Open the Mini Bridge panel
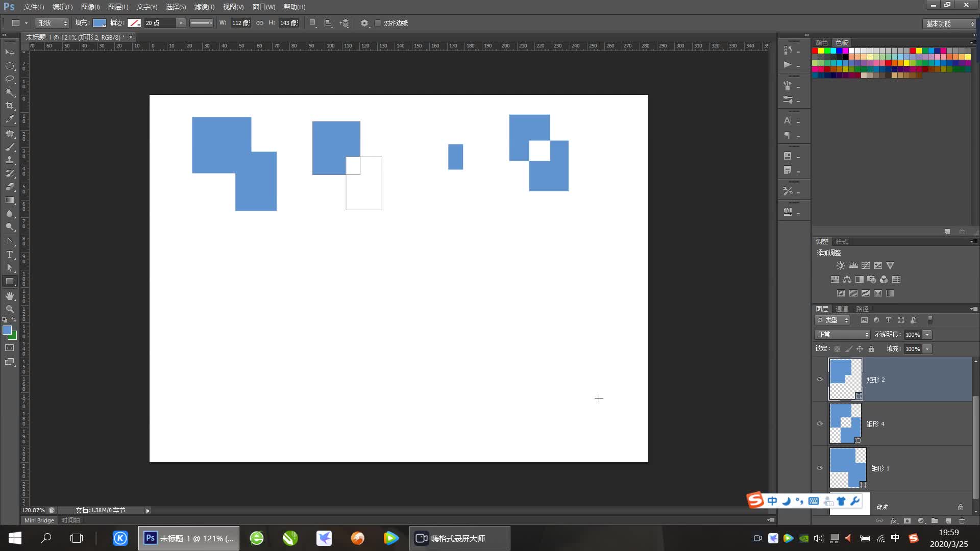 [39, 520]
